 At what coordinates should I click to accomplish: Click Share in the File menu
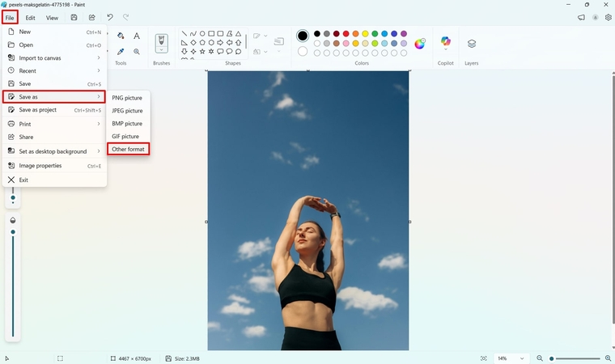click(x=54, y=137)
